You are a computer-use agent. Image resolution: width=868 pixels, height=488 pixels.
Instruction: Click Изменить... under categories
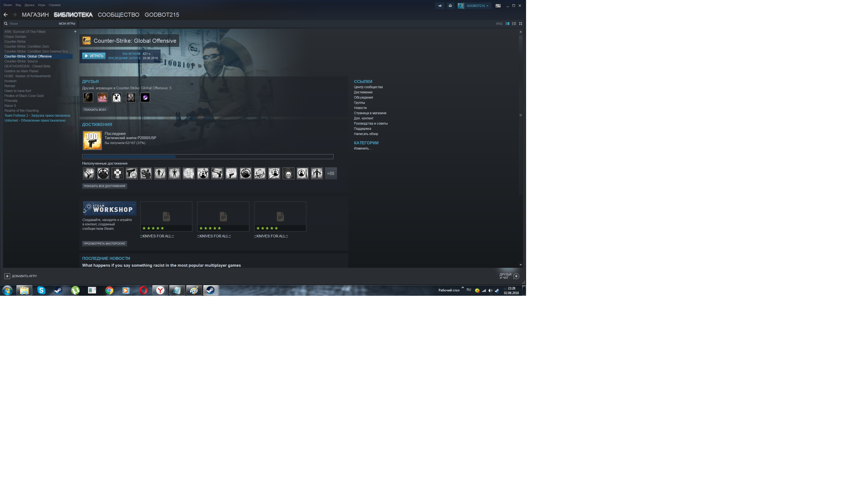click(363, 148)
